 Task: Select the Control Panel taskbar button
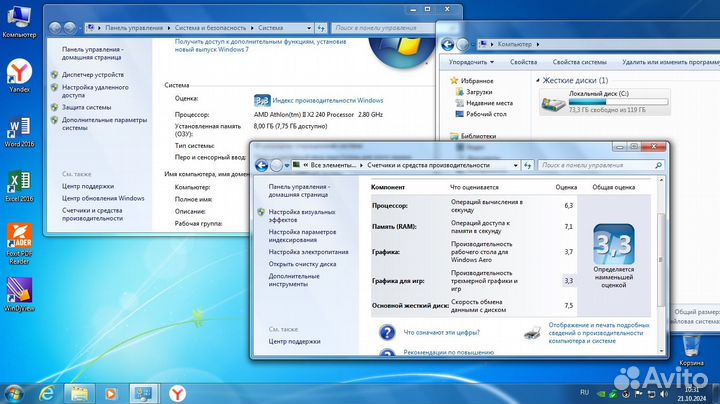(x=144, y=394)
